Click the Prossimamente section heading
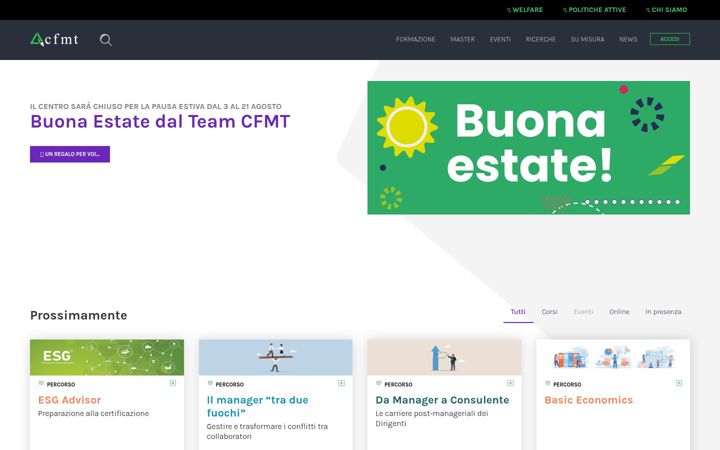Screen dimensions: 720x450 click(79, 315)
